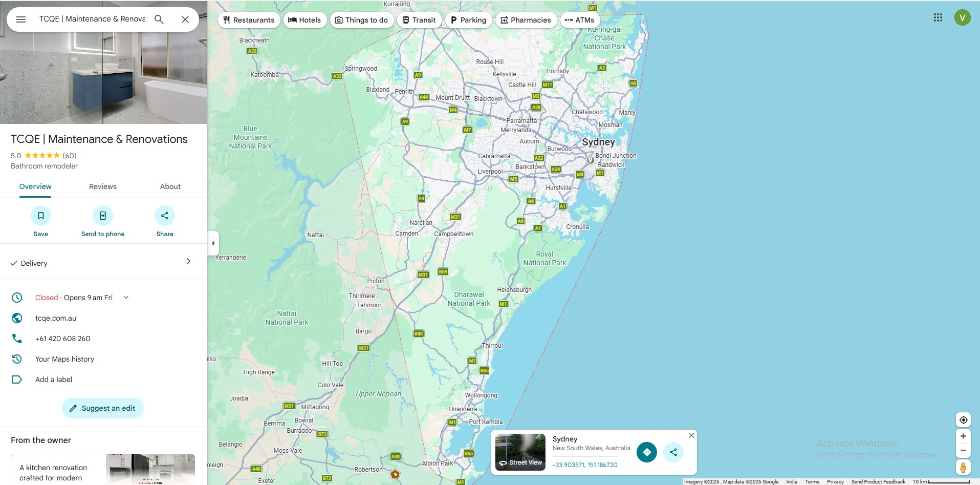Click the phone number icon
The width and height of the screenshot is (980, 485).
point(17,339)
